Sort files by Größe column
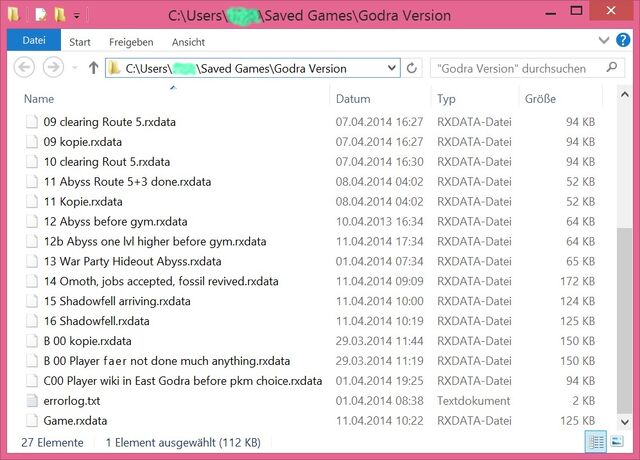 (x=540, y=99)
